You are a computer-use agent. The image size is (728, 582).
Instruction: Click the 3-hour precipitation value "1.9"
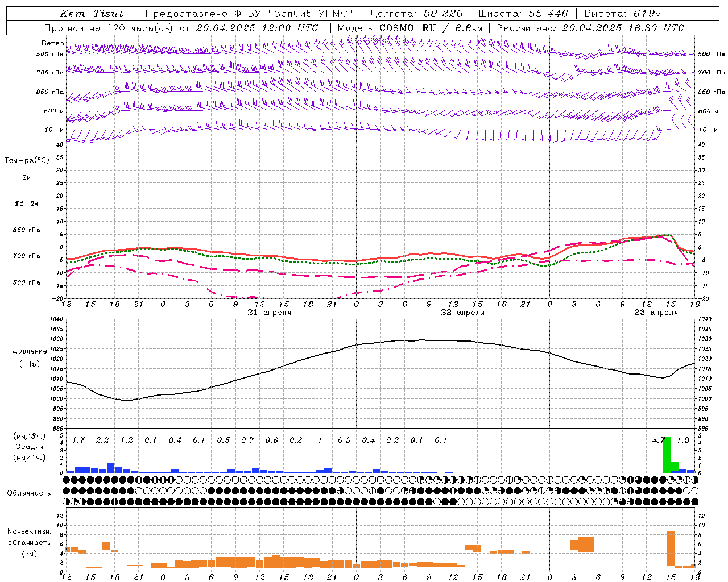[x=683, y=440]
